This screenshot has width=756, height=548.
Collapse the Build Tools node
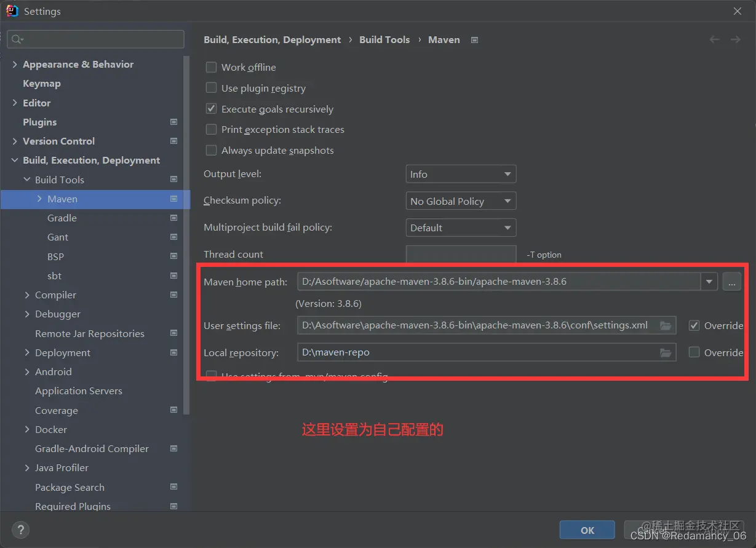(27, 180)
